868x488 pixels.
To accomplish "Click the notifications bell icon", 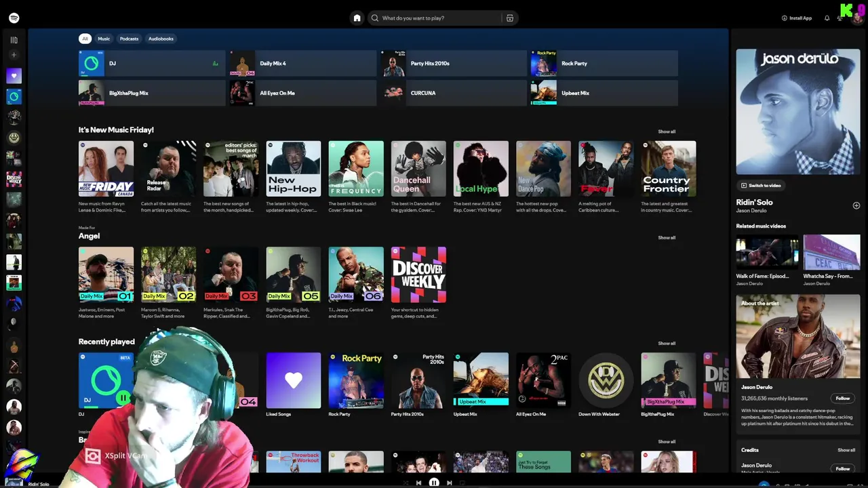I will click(827, 18).
